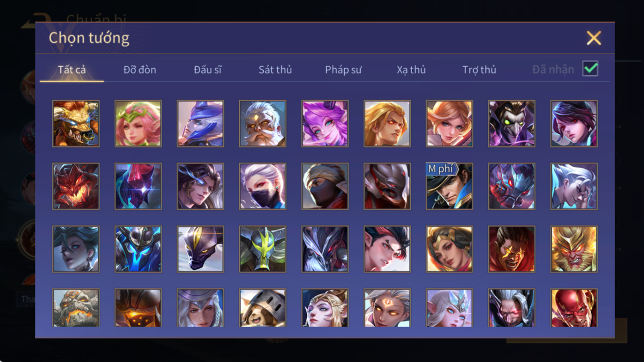
Task: Pick the rock golem hero thumbnail
Action: pyautogui.click(x=76, y=308)
